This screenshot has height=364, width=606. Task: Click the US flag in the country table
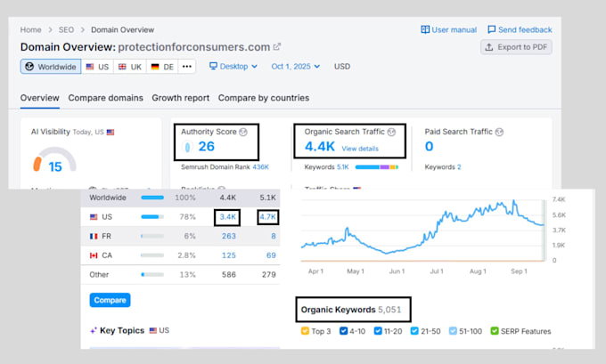click(x=94, y=217)
